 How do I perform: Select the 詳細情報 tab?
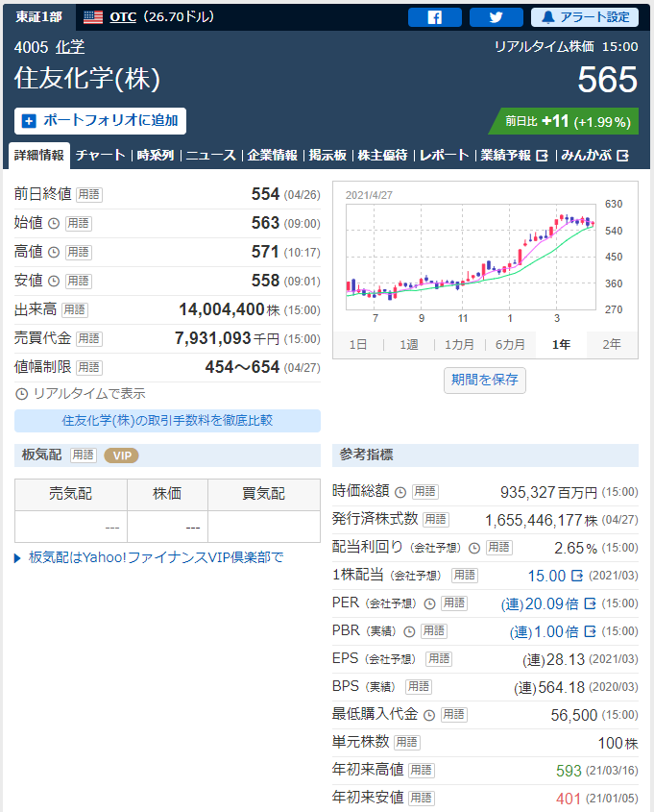click(39, 156)
